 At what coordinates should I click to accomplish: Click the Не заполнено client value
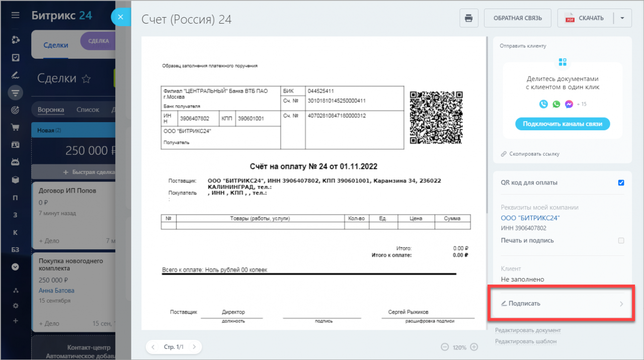[522, 280]
